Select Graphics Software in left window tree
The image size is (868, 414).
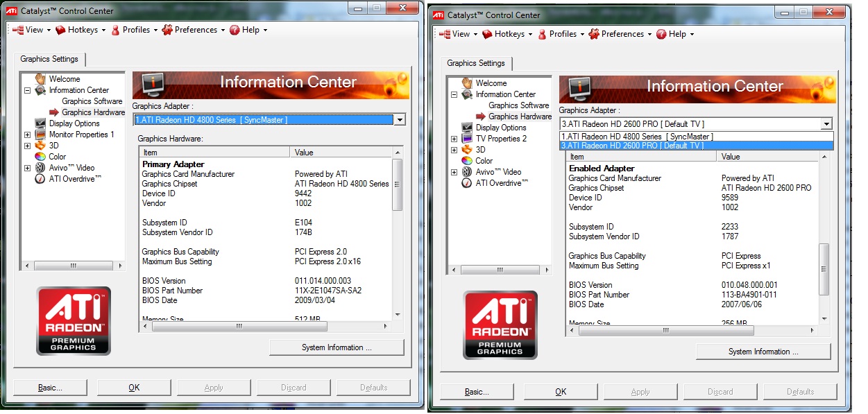pos(92,101)
